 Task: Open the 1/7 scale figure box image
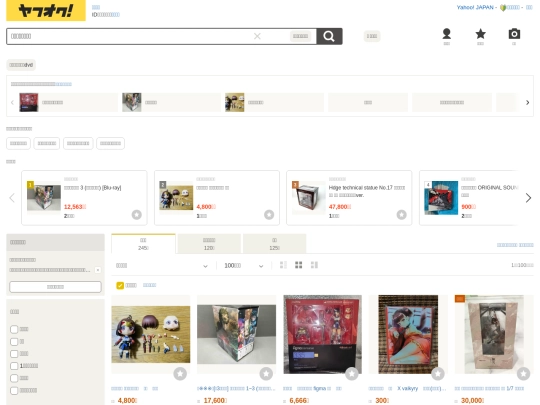[x=494, y=334]
